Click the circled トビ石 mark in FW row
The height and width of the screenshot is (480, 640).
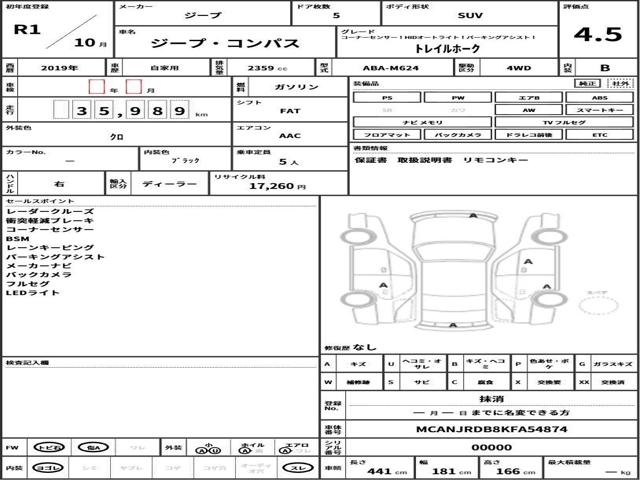(48, 447)
